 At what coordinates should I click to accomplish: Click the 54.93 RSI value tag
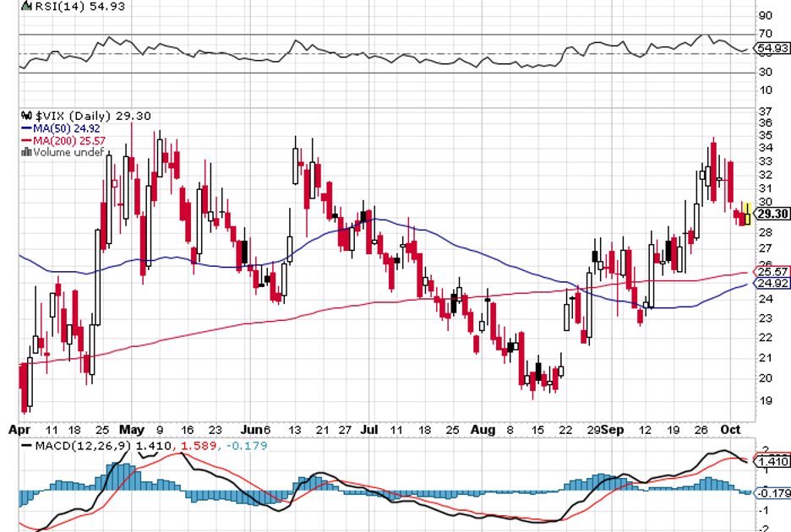pyautogui.click(x=772, y=49)
